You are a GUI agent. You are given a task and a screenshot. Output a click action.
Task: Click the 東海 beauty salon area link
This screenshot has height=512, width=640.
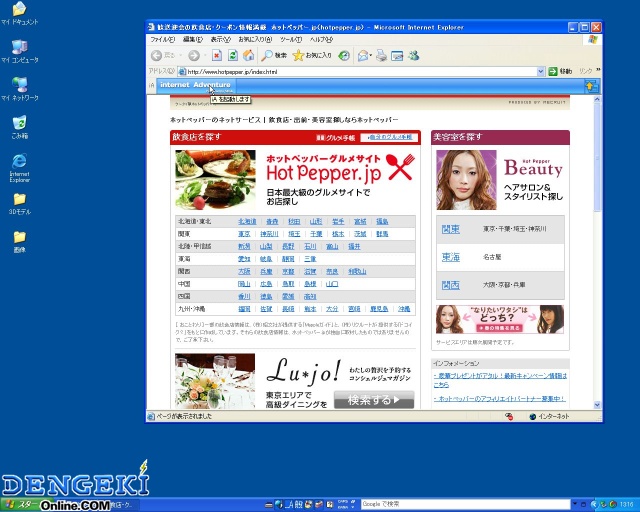point(451,257)
